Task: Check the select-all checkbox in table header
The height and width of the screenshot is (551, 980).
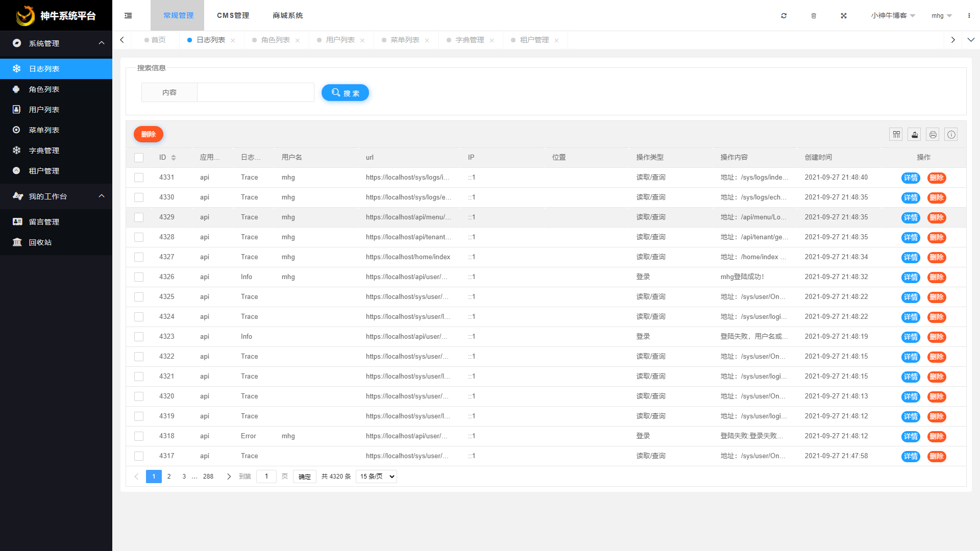Action: click(x=138, y=157)
